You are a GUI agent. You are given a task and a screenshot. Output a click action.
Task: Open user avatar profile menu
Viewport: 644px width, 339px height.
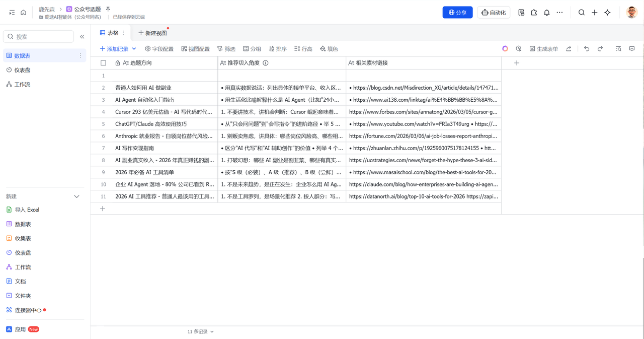[632, 13]
